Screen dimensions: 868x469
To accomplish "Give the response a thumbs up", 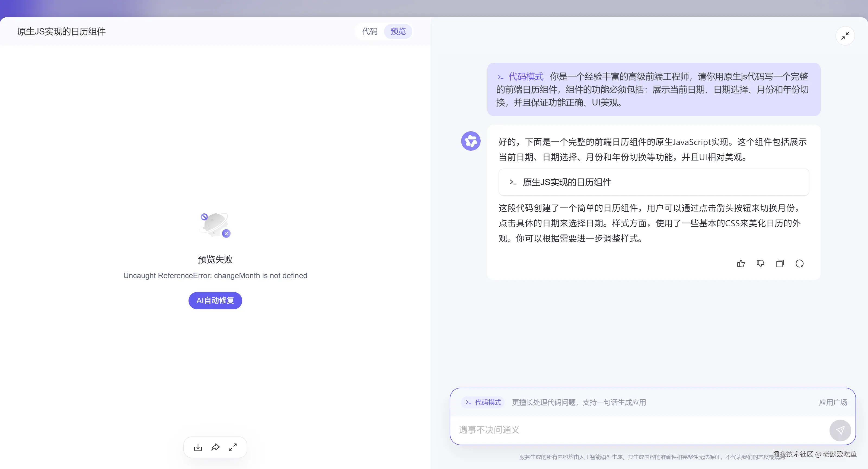I will pos(741,264).
